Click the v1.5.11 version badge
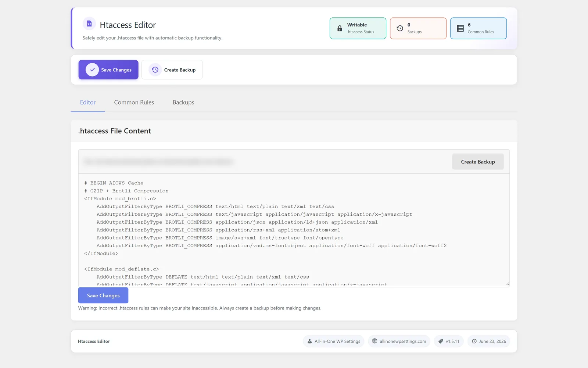 click(449, 341)
